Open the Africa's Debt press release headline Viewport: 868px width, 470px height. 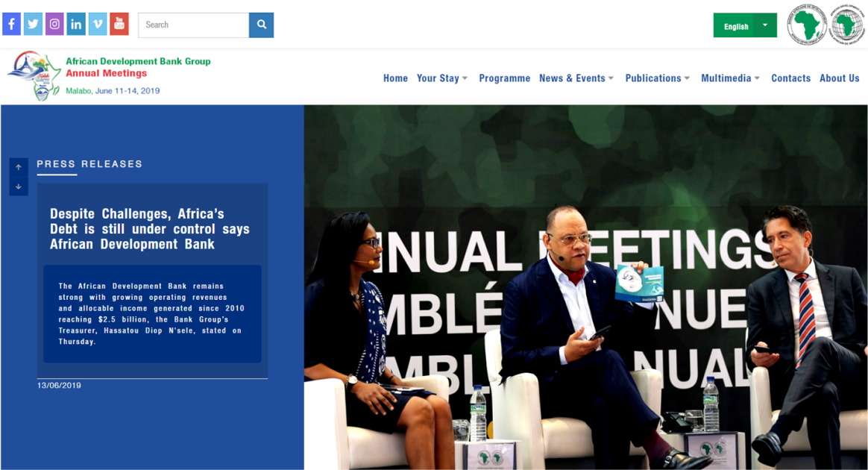tap(149, 229)
